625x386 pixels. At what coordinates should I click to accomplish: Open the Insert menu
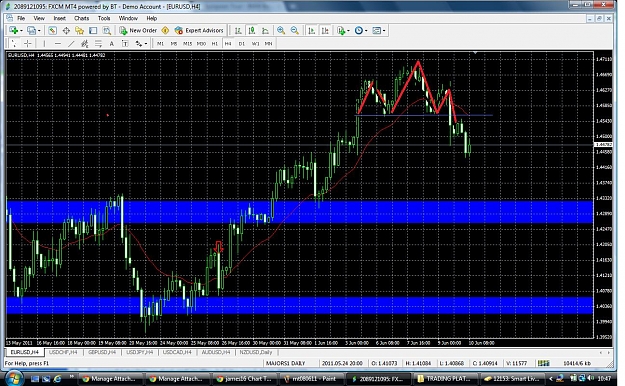coord(59,18)
